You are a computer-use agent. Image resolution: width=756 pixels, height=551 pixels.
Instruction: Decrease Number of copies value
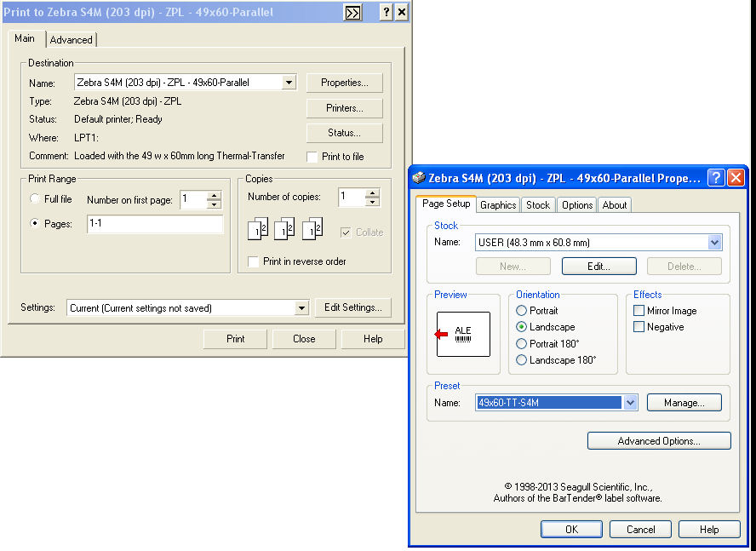tap(372, 202)
